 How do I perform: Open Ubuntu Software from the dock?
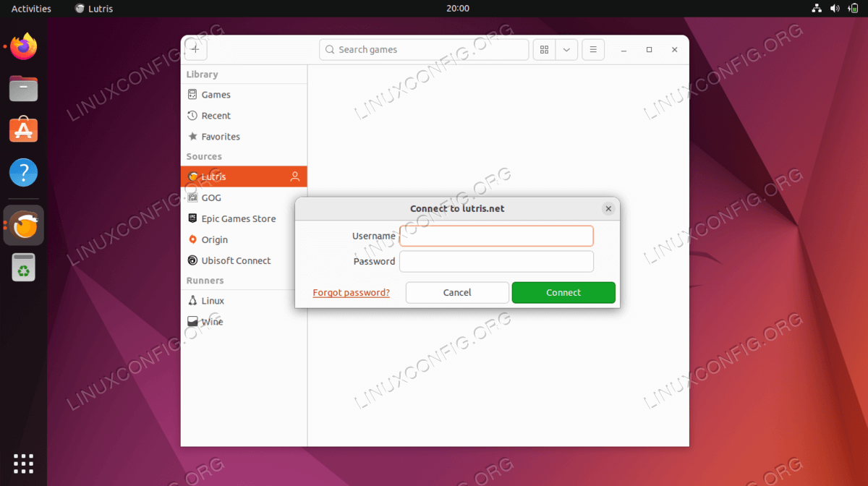[24, 130]
